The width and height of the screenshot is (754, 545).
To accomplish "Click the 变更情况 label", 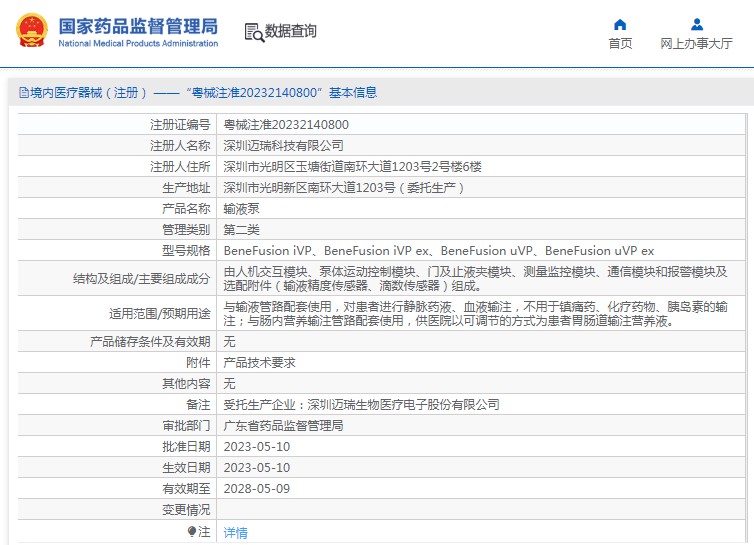I will point(186,509).
